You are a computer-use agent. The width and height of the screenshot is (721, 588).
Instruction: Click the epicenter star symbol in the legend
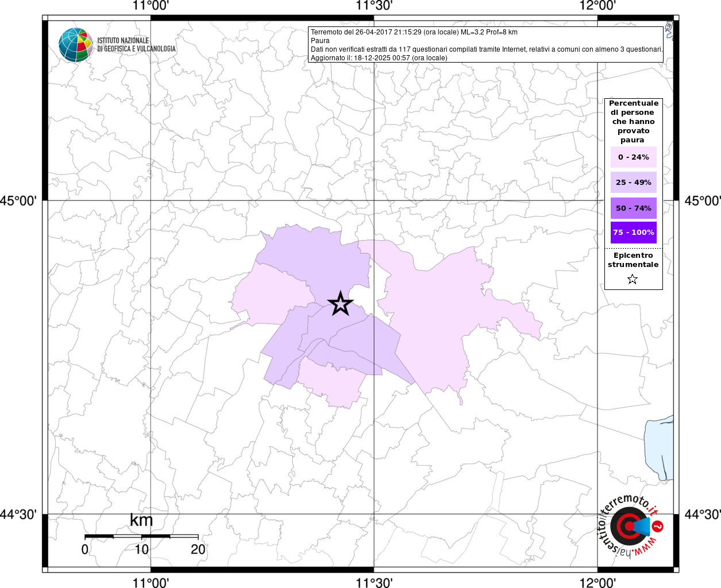pyautogui.click(x=633, y=280)
